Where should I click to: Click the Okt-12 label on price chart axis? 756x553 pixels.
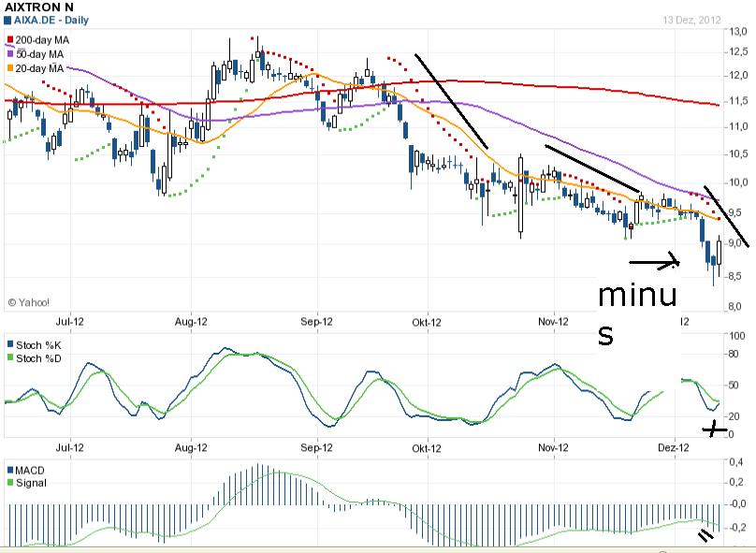pyautogui.click(x=427, y=322)
